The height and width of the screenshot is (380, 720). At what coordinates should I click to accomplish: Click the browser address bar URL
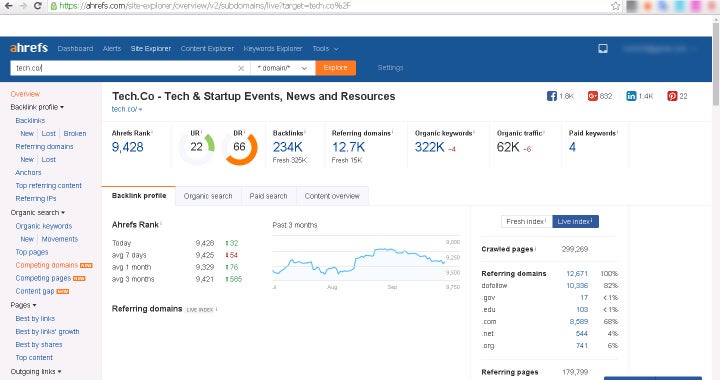[x=205, y=6]
